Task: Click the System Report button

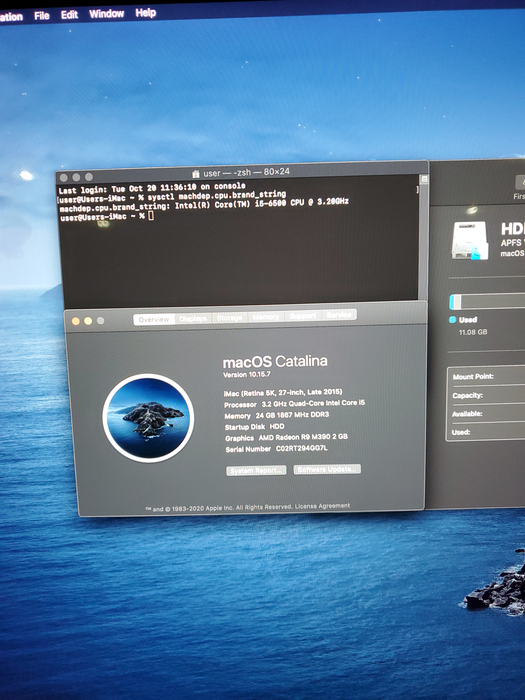Action: coord(256,471)
